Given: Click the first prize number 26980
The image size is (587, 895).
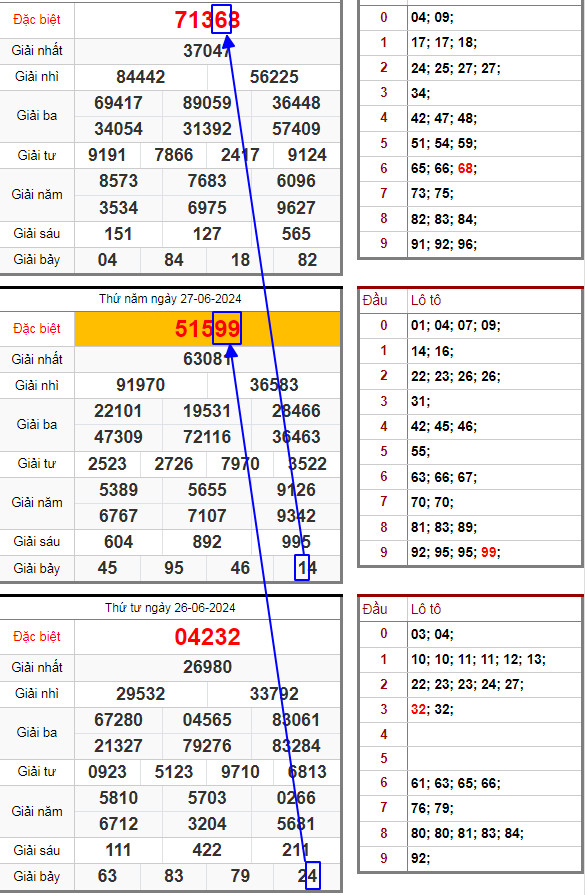Looking at the screenshot, I should 207,667.
